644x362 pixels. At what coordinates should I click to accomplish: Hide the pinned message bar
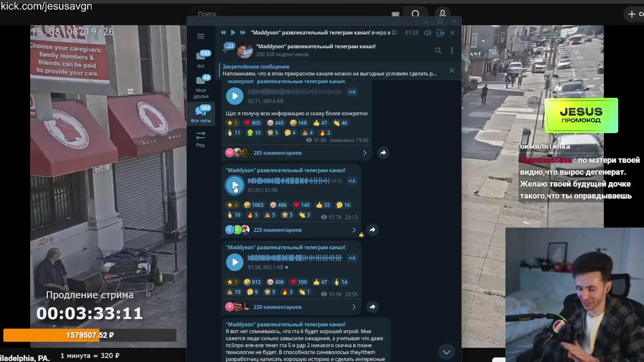451,70
